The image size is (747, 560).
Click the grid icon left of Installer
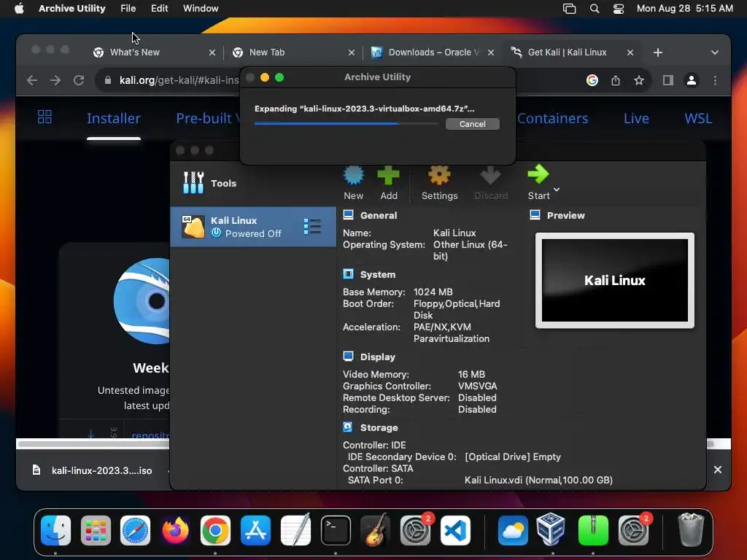pos(44,117)
